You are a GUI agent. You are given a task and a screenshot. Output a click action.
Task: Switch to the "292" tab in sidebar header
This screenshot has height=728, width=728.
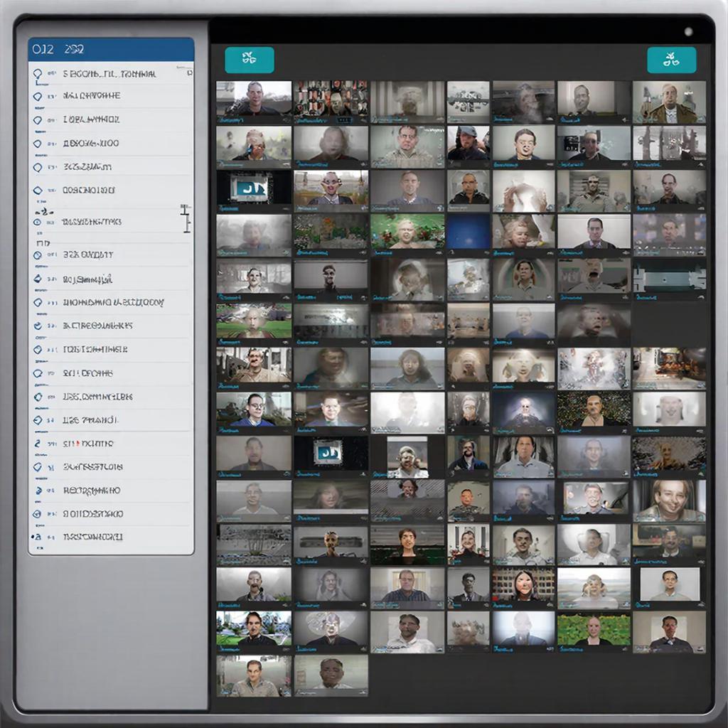73,49
